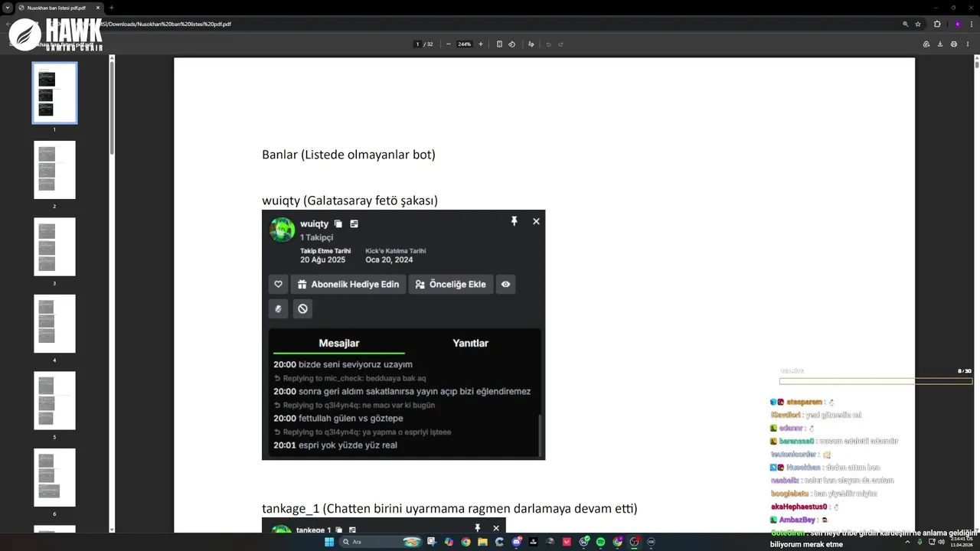This screenshot has height=551, width=980.
Task: Click the fit to page icon
Action: pyautogui.click(x=499, y=44)
